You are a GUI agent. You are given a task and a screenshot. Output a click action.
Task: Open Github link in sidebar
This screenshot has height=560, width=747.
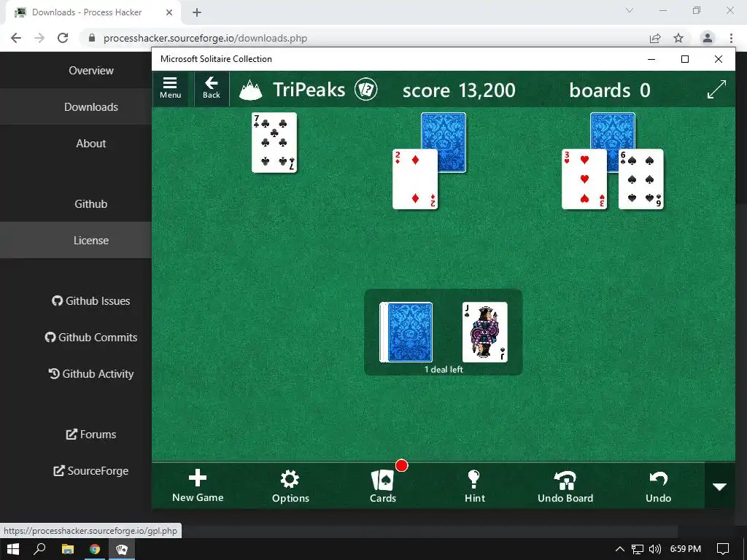pos(91,204)
